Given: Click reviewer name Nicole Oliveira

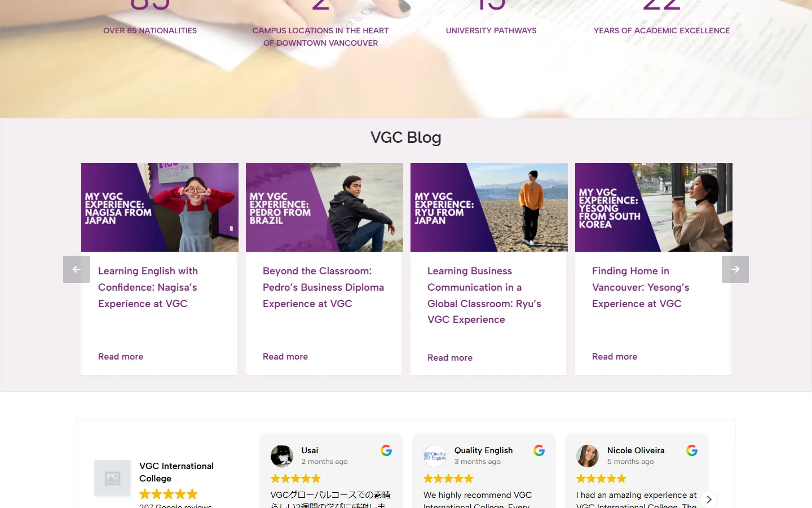Looking at the screenshot, I should (x=636, y=450).
